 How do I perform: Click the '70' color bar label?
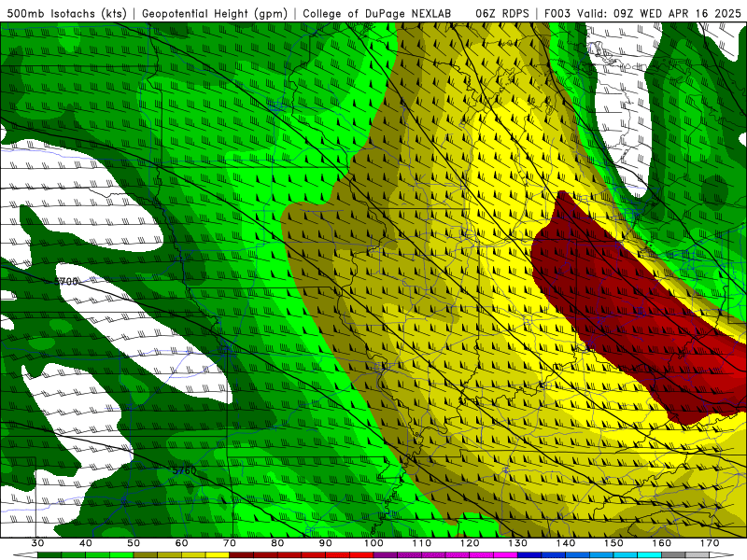click(x=230, y=543)
